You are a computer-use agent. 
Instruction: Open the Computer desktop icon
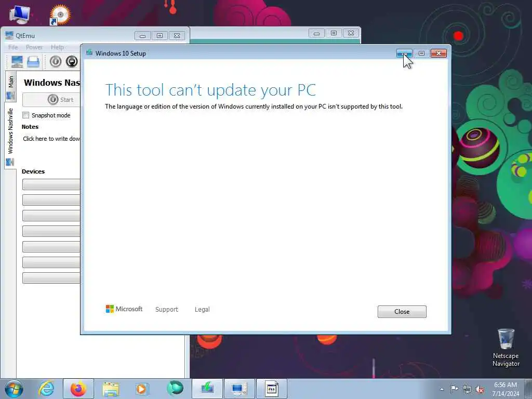click(19, 14)
